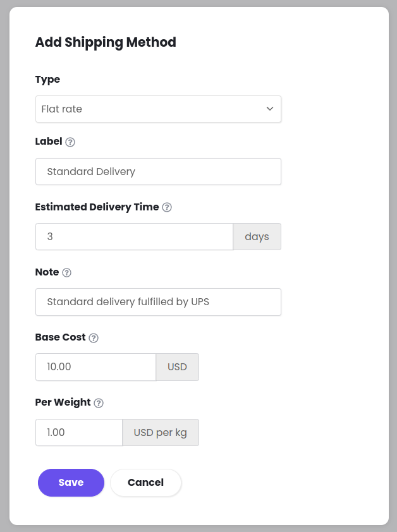Open the Per Weight help icon

(99, 403)
